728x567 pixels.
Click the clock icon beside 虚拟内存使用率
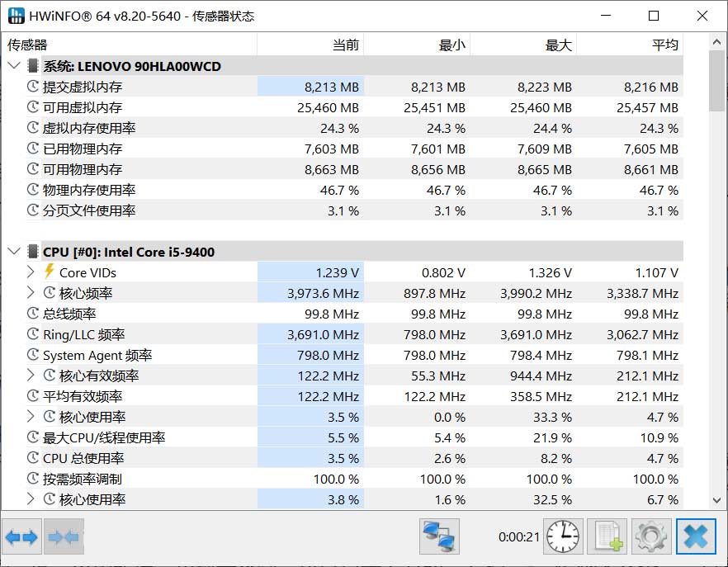coord(32,128)
